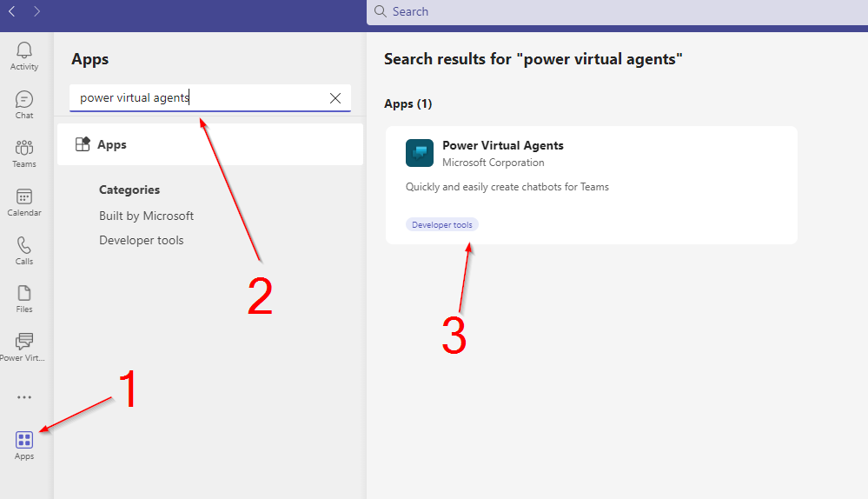Expand more apps ellipsis in sidebar
868x499 pixels.
click(24, 397)
